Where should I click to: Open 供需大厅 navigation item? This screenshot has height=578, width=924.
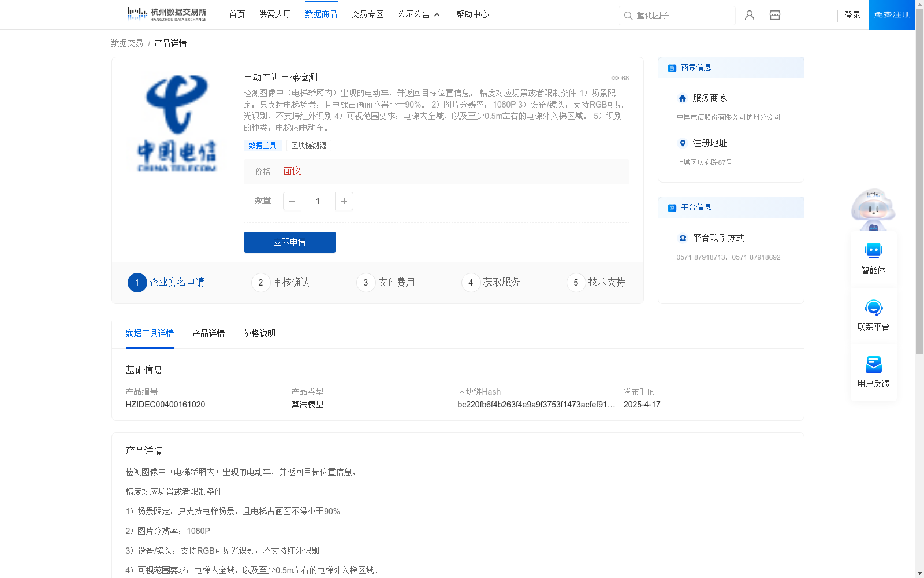pos(275,14)
